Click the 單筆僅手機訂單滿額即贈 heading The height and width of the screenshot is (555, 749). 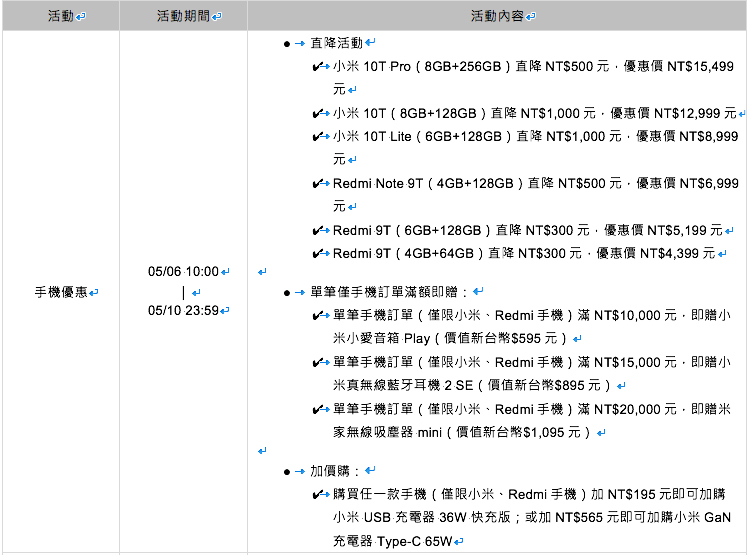[x=388, y=291]
